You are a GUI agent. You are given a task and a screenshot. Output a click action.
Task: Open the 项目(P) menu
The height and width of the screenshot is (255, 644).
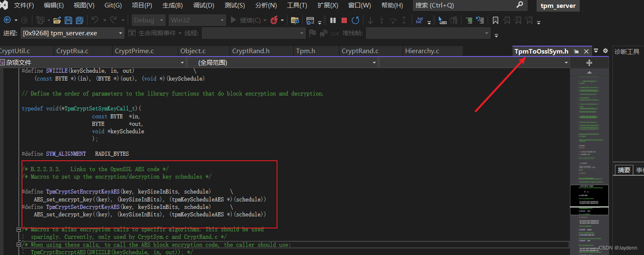(x=142, y=5)
